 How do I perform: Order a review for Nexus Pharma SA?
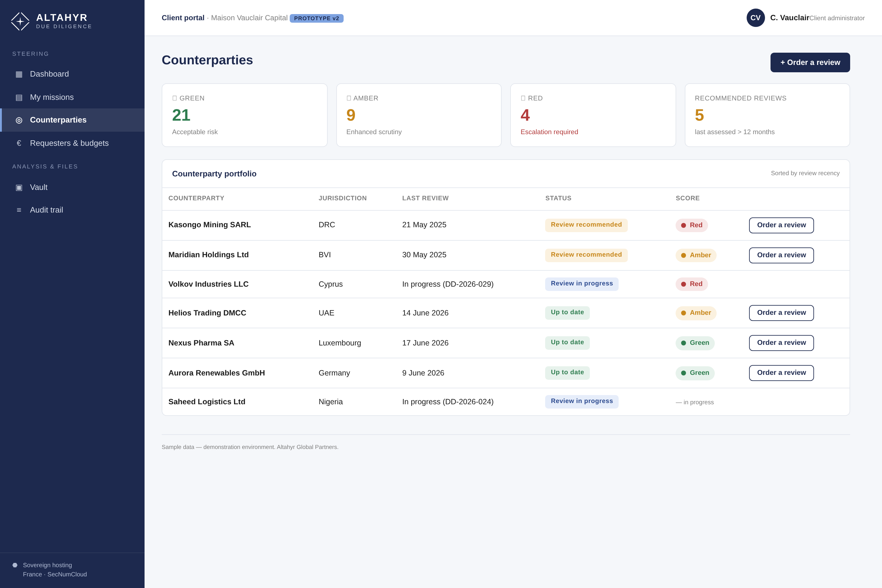[x=782, y=343]
